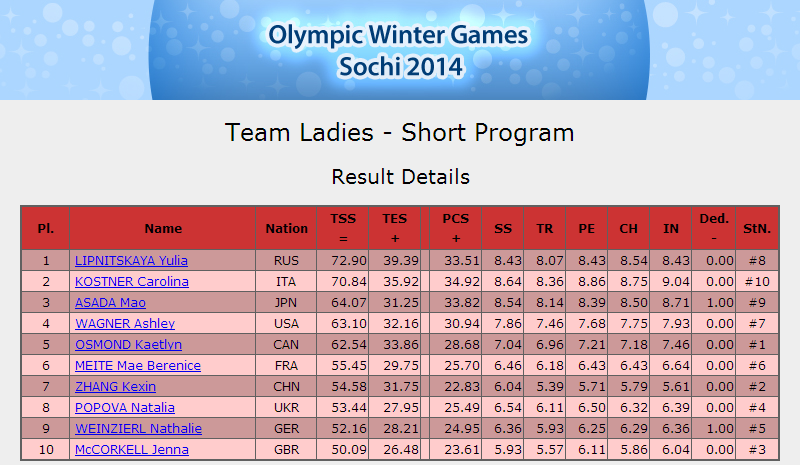800x465 pixels.
Task: Click the StN. column header
Action: [x=757, y=228]
